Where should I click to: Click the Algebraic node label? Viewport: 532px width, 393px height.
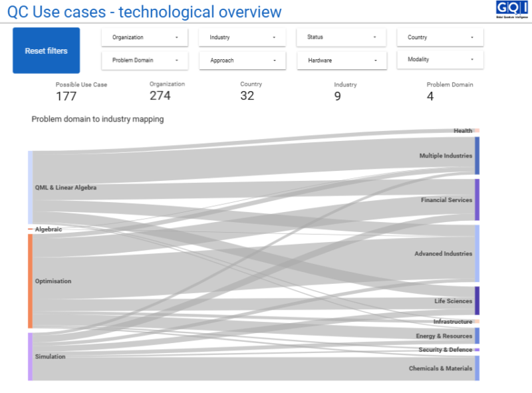click(x=48, y=229)
